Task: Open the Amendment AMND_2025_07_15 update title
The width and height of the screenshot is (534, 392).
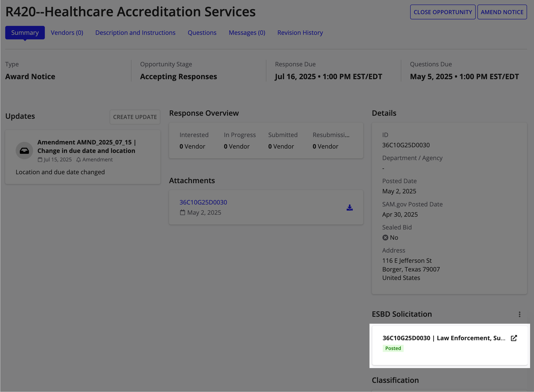Action: (x=87, y=146)
